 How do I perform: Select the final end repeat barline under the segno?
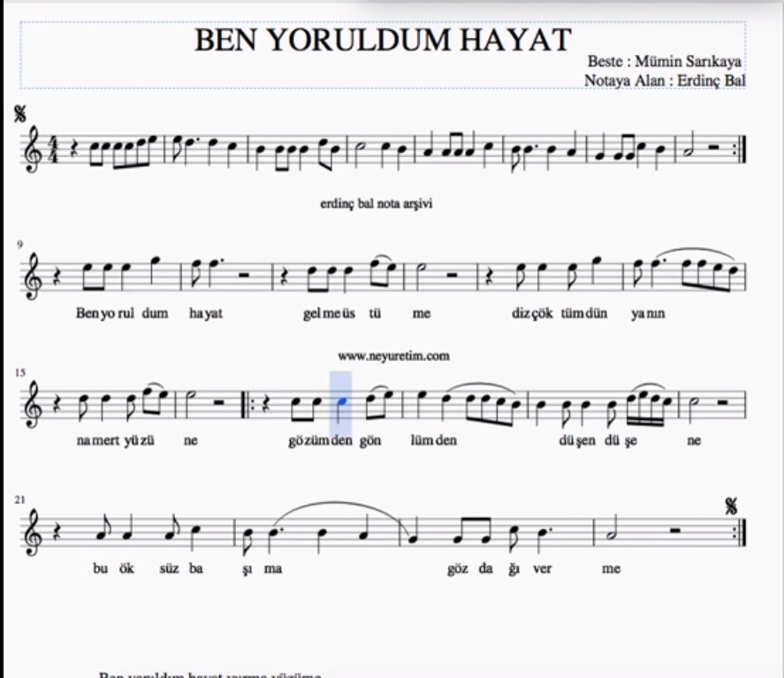click(740, 532)
